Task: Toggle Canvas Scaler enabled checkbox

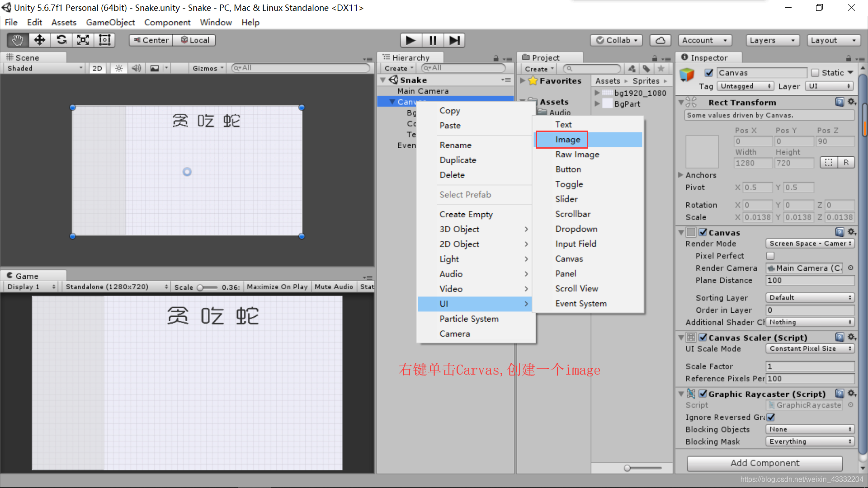Action: click(703, 338)
